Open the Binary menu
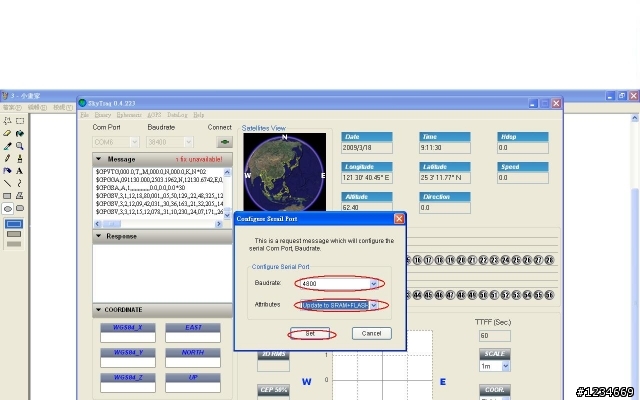Screen dimensions: 640x400 click(102, 115)
